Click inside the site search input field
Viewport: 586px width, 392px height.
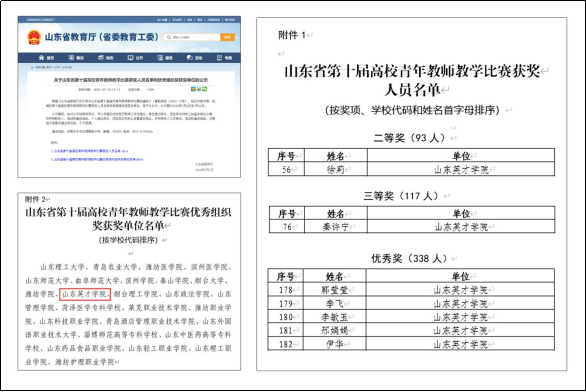[192, 37]
